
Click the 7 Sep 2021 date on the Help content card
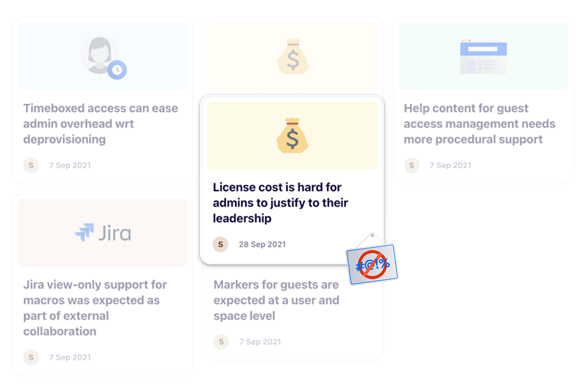tap(450, 165)
